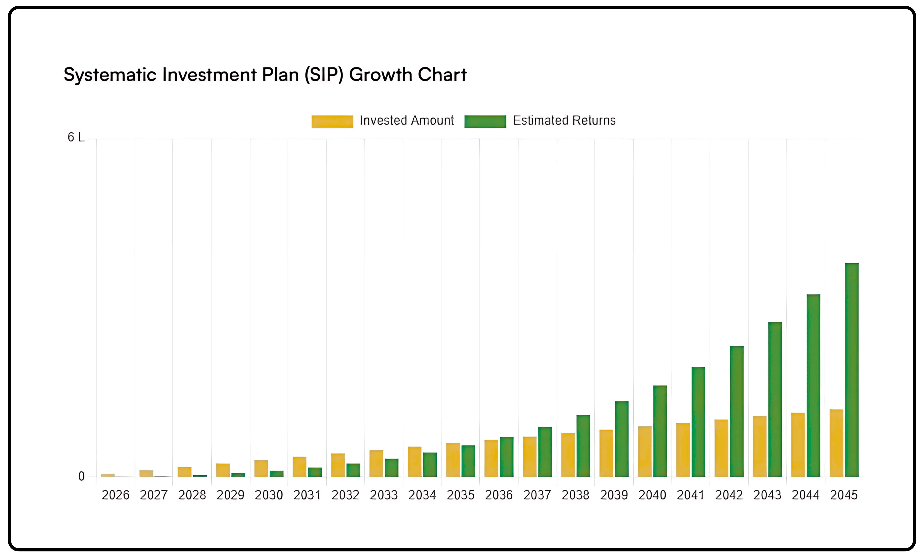
Task: Click the 2041 year label
Action: [691, 495]
